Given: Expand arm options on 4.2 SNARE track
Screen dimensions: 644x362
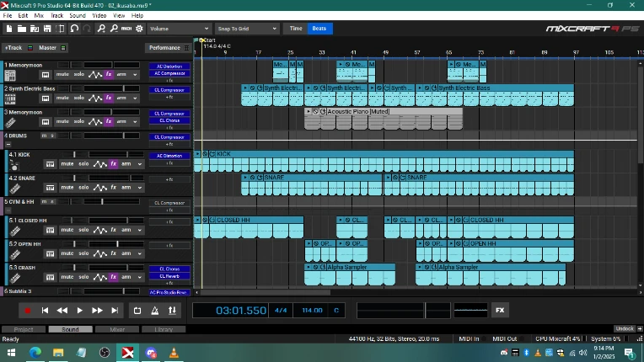Looking at the screenshot, I should click(140, 188).
